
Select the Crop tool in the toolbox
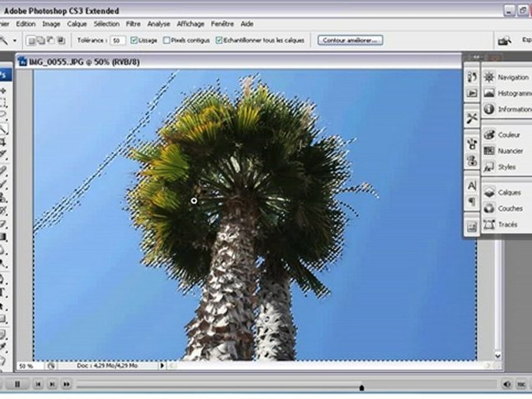3,141
